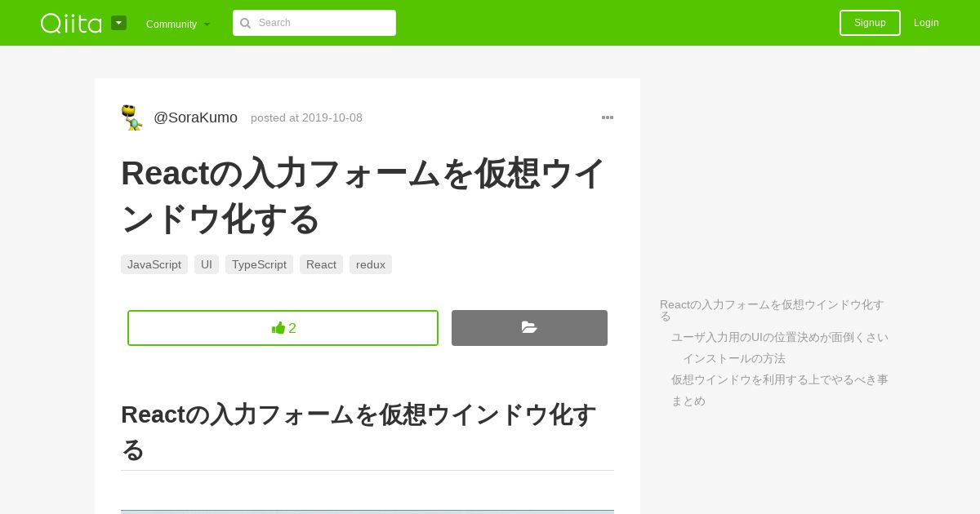Open the @SoraKumo profile link

195,117
